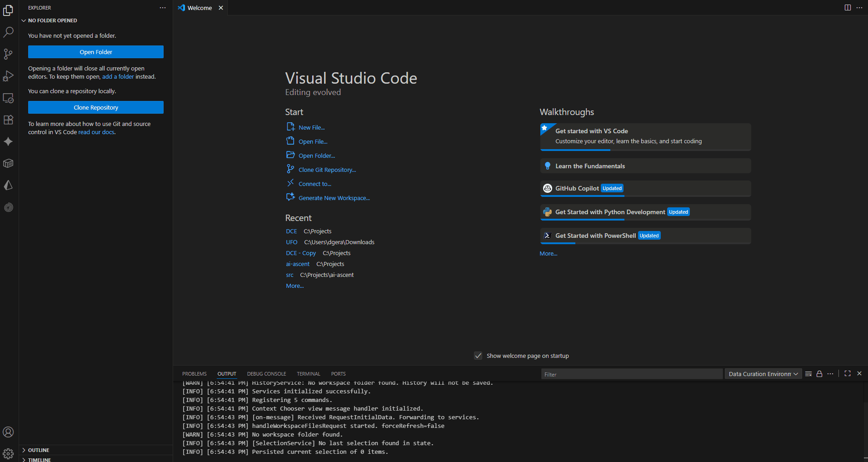Screen dimensions: 868x462
Task: Open the Run and Debug view
Action: (x=8, y=76)
